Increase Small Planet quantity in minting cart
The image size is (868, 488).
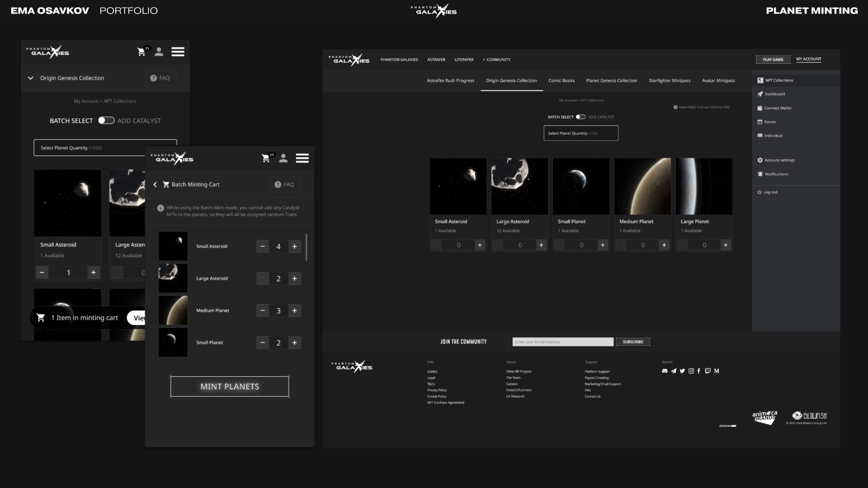point(294,343)
